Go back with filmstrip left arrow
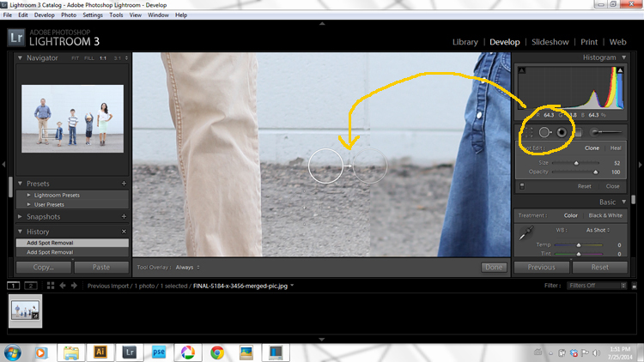 (x=63, y=286)
